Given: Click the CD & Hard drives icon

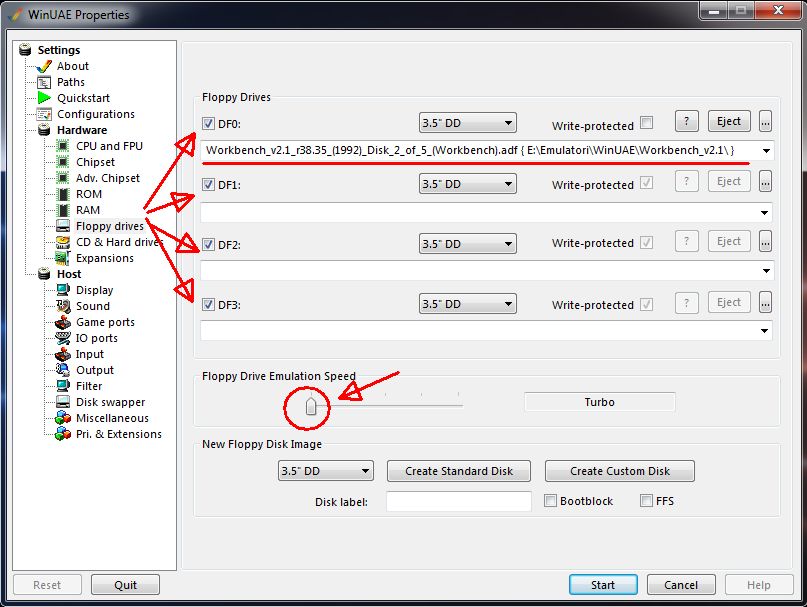Looking at the screenshot, I should [x=63, y=242].
